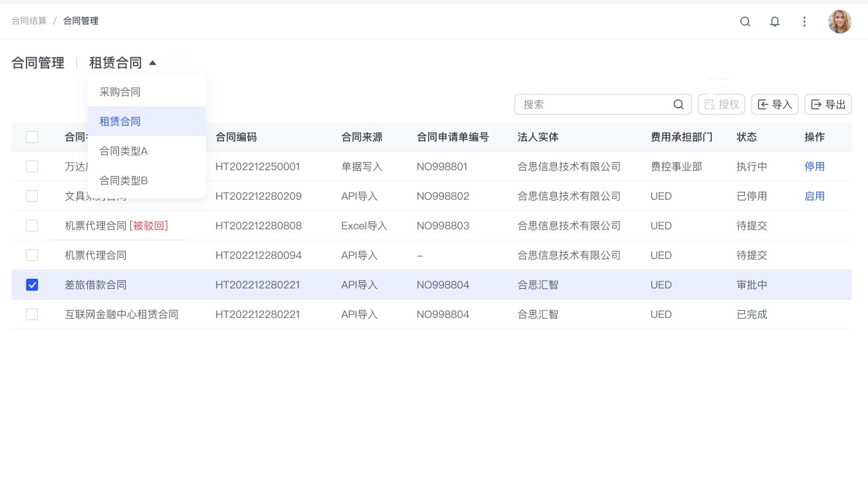This screenshot has width=868, height=490.
Task: Click the magnifier inside the 搜索 box
Action: click(679, 104)
